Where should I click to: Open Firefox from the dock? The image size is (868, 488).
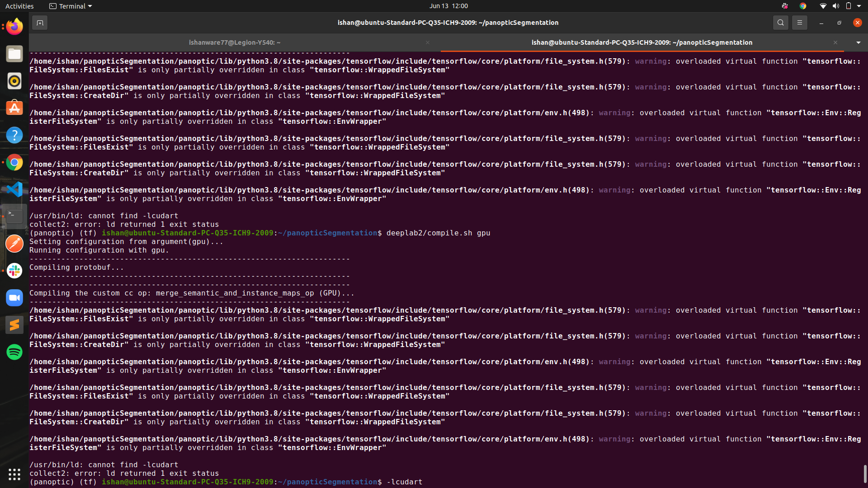[x=14, y=26]
